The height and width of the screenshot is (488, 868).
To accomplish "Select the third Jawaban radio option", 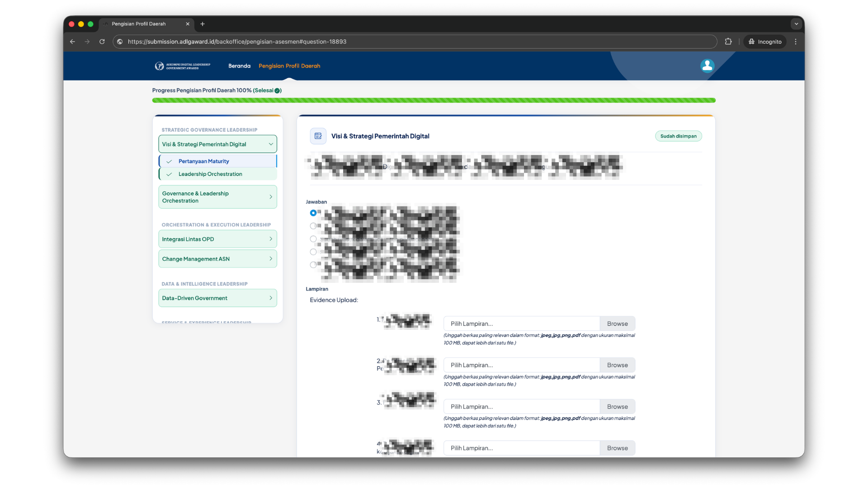I will coord(313,239).
